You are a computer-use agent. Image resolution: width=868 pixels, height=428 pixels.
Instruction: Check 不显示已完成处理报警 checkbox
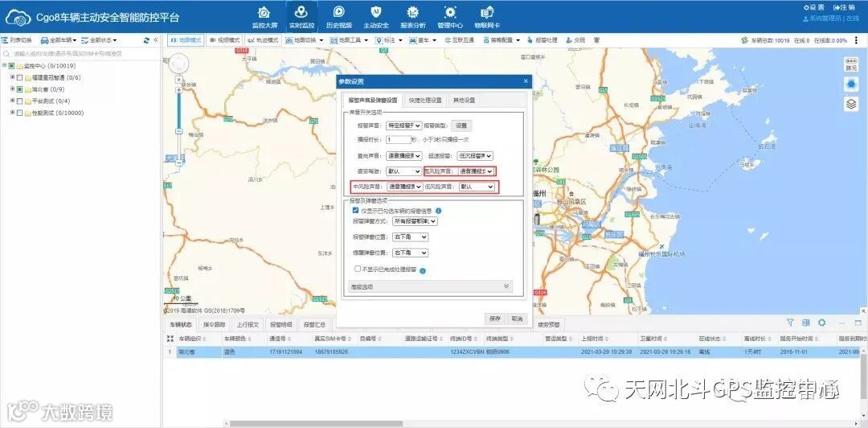358,269
